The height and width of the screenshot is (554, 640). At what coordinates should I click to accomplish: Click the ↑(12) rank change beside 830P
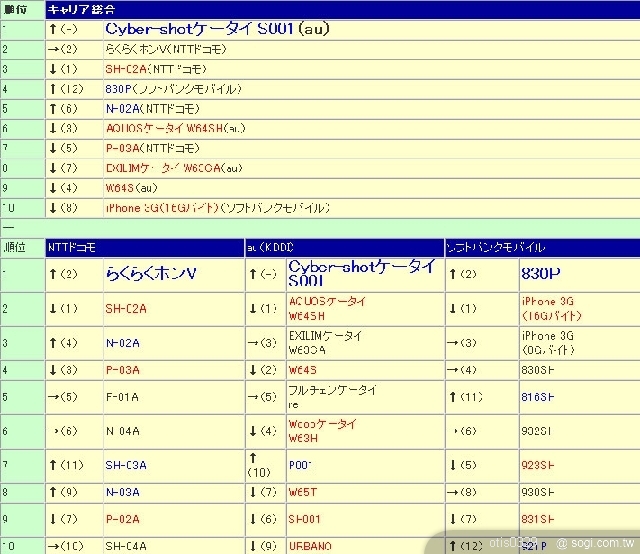pyautogui.click(x=66, y=89)
